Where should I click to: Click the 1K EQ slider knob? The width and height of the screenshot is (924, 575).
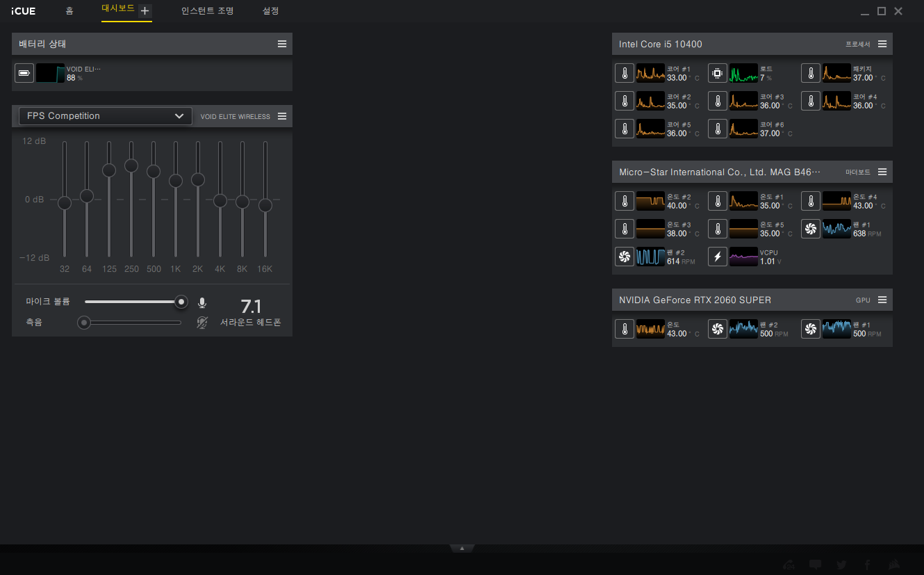click(x=176, y=181)
